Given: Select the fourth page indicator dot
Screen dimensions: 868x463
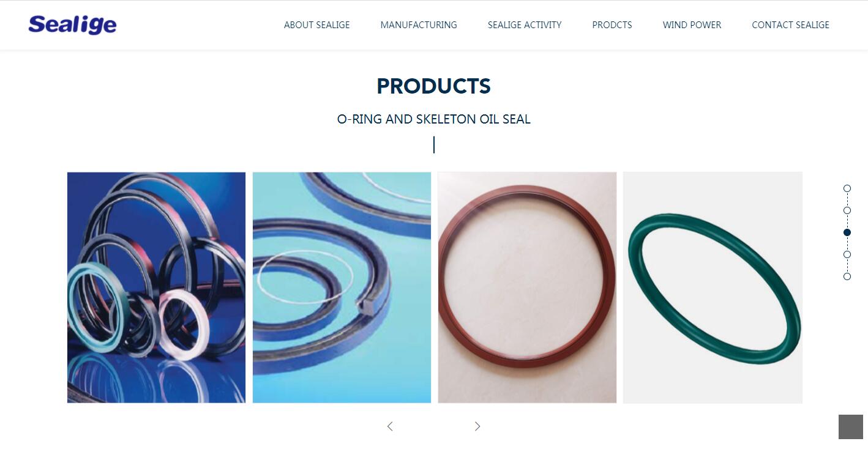Looking at the screenshot, I should pos(847,254).
